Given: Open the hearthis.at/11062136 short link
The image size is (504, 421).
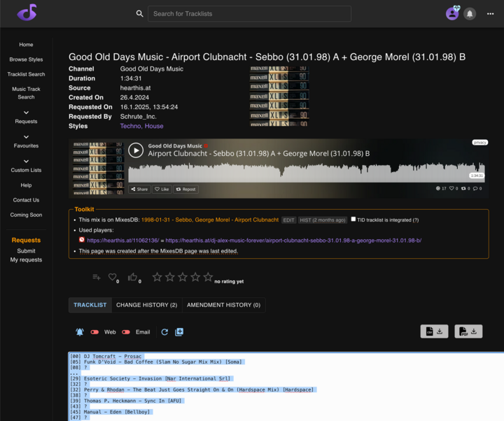Looking at the screenshot, I should click(122, 240).
